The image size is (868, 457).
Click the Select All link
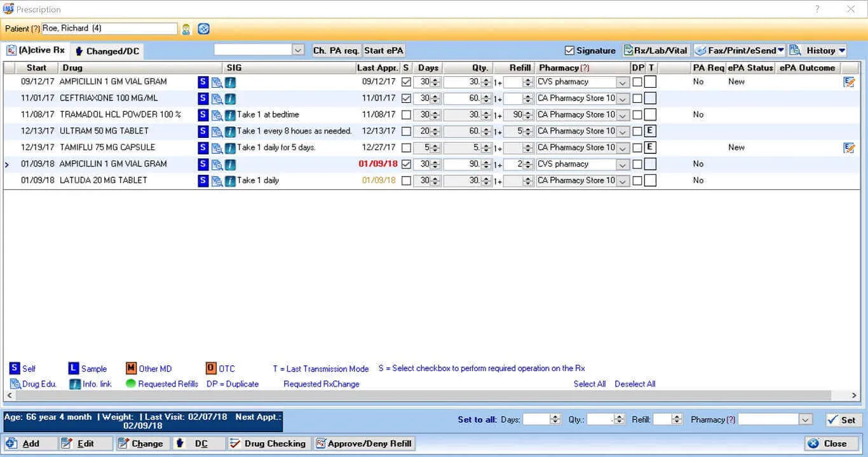click(x=589, y=384)
